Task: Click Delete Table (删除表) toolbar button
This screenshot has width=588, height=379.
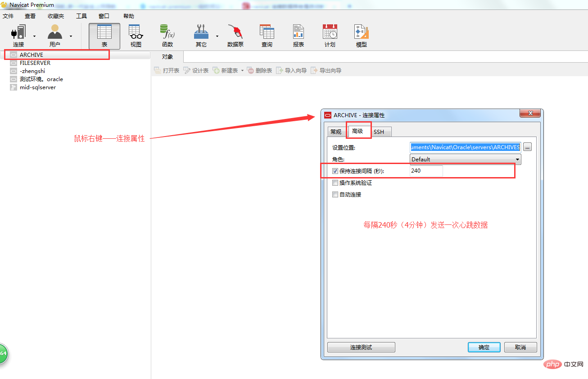Action: point(259,71)
